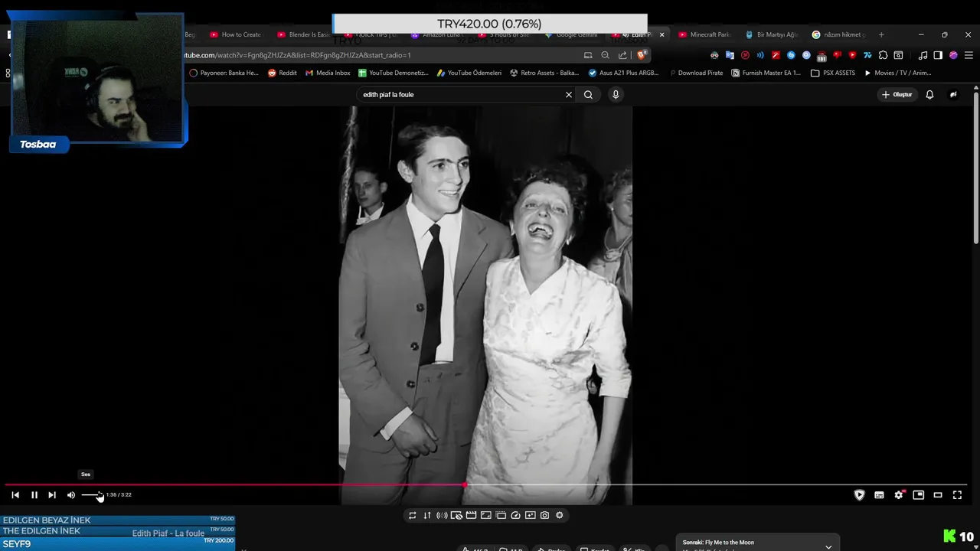The image size is (980, 551).
Task: Click the extensions puzzle piece icon
Action: tap(883, 55)
